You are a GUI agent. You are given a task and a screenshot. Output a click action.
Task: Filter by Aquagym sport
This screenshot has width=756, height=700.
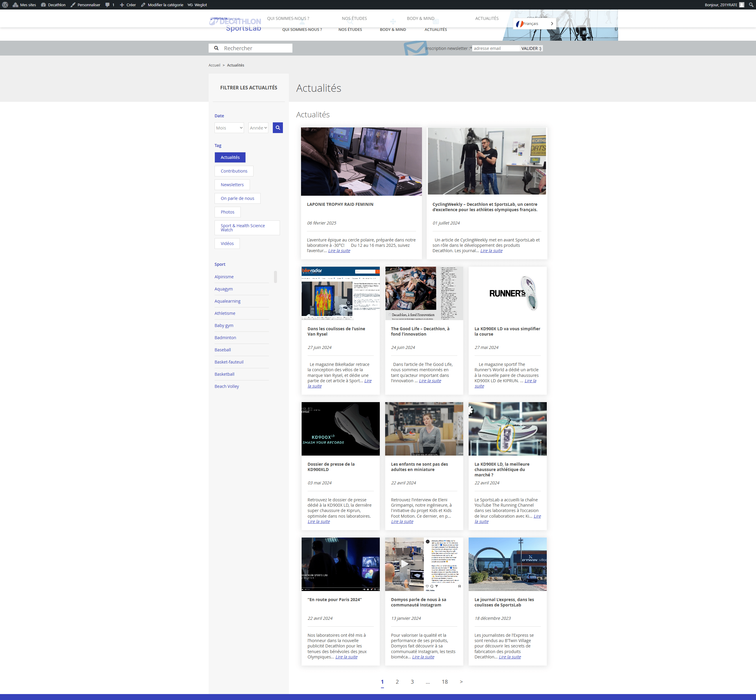[223, 289]
